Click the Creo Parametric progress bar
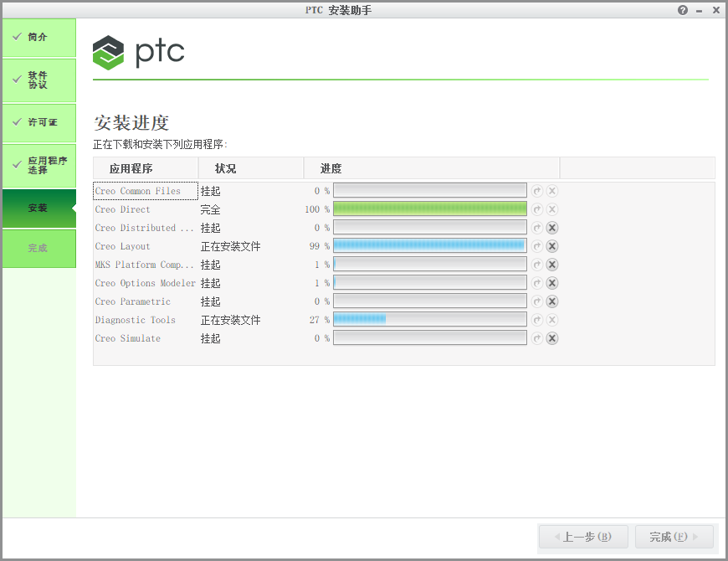This screenshot has height=561, width=728. pyautogui.click(x=430, y=301)
